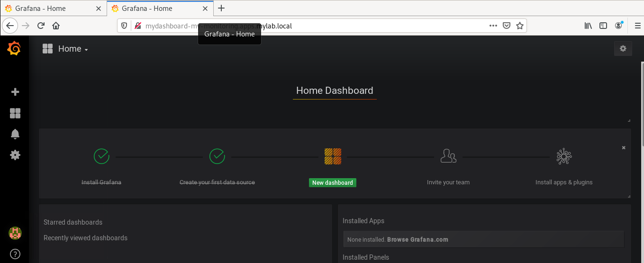The width and height of the screenshot is (644, 263).
Task: Open user profile avatar in sidebar
Action: point(15,233)
